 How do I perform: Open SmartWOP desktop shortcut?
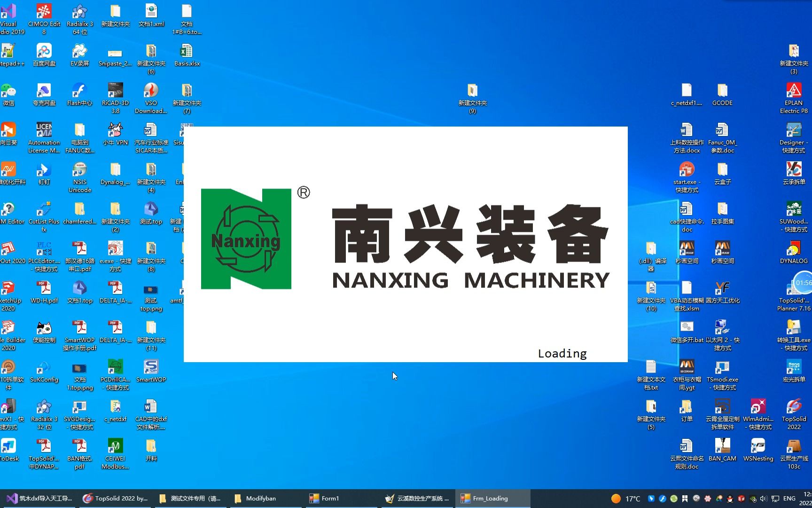(151, 371)
